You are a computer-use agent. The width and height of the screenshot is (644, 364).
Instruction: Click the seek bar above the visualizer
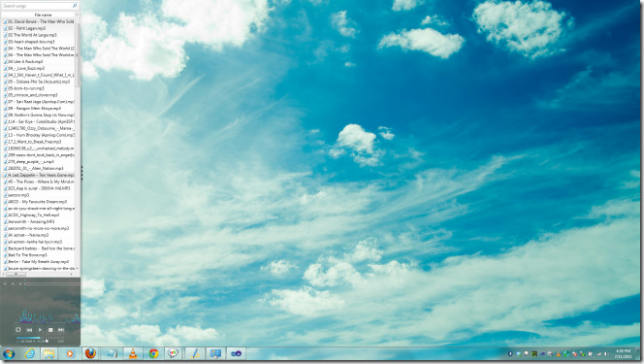(51, 283)
